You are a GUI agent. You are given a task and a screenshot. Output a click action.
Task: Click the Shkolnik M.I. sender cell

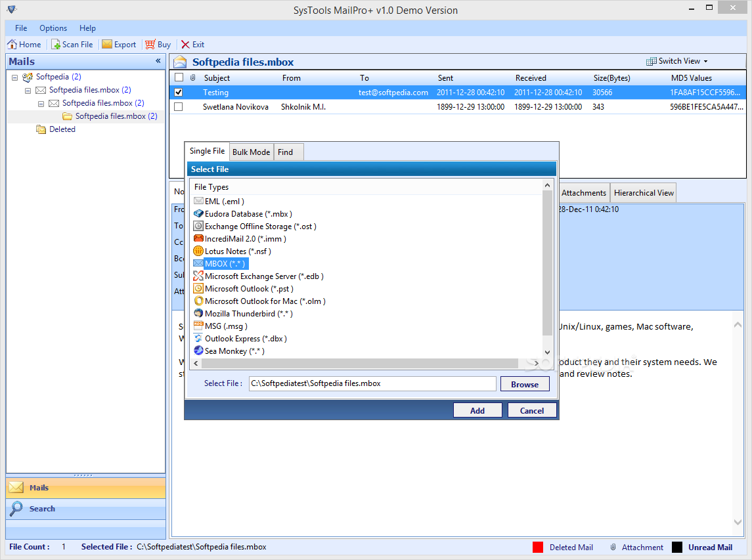(303, 106)
